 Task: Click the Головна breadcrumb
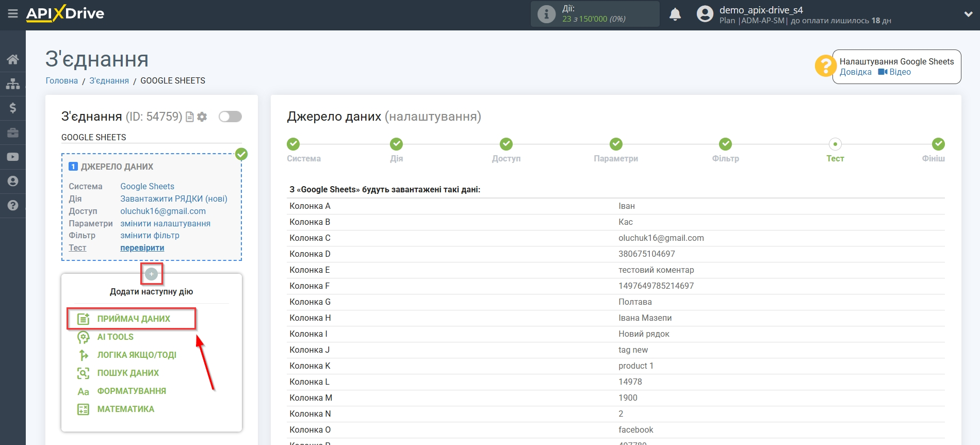pos(62,80)
